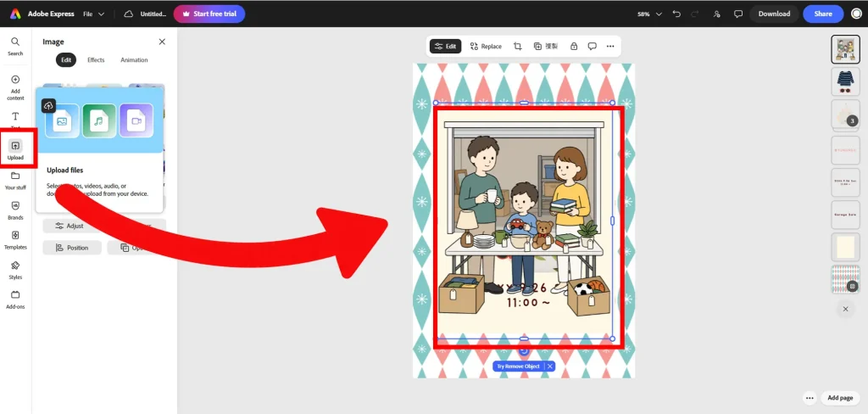The image size is (868, 414).
Task: Open comments from the top bar
Action: tap(738, 14)
